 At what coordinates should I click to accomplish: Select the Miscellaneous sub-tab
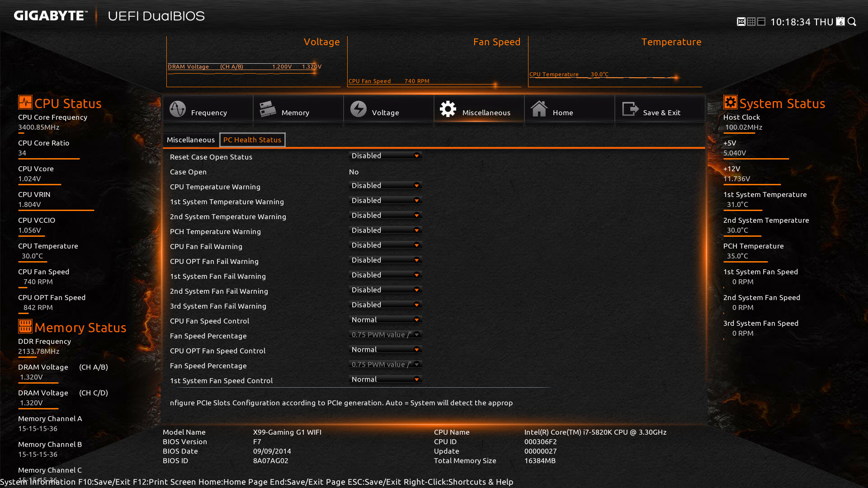click(191, 140)
